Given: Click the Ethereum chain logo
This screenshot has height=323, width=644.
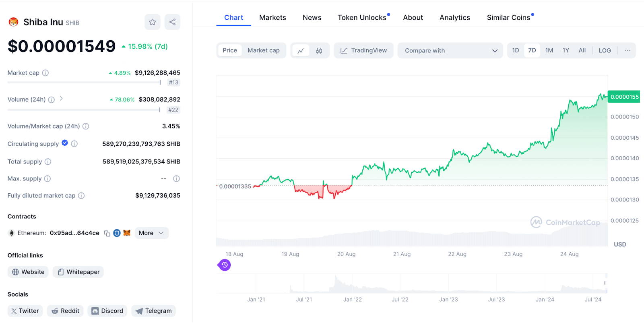Looking at the screenshot, I should point(12,233).
